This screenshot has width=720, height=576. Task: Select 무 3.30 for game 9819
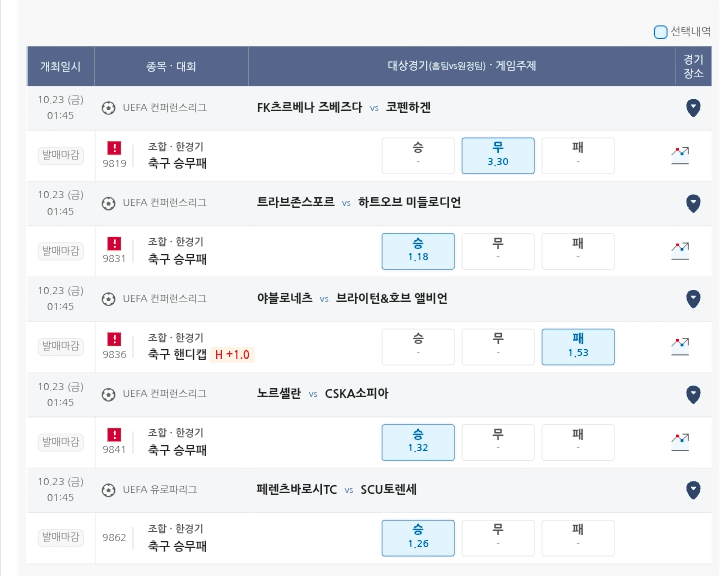pyautogui.click(x=498, y=155)
